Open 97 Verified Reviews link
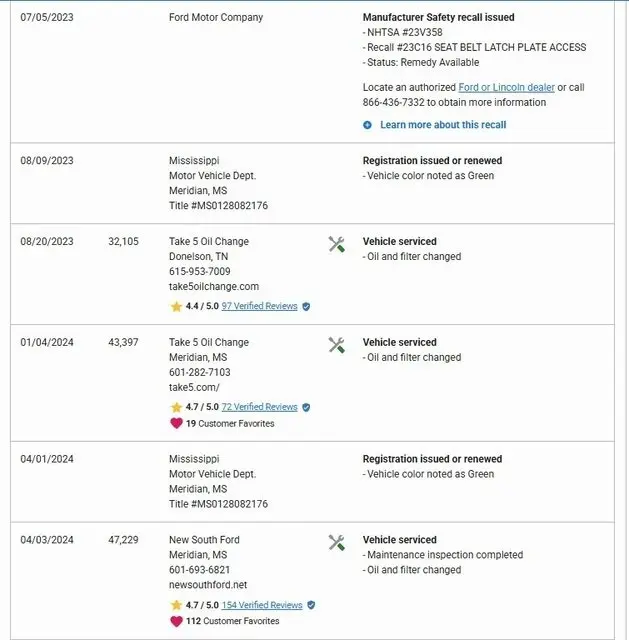 pyautogui.click(x=259, y=306)
